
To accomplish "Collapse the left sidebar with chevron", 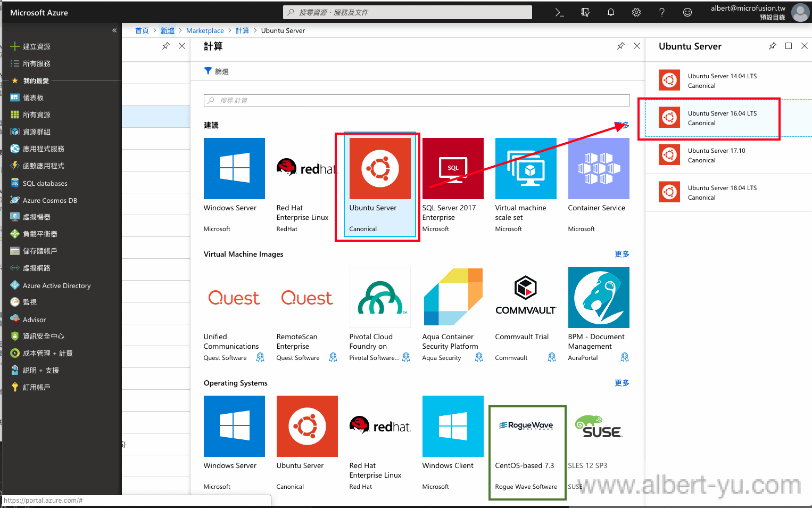I will click(114, 30).
